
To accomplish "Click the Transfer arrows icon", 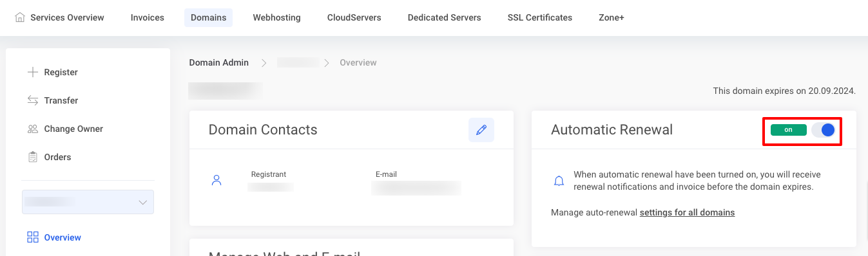I will point(33,100).
